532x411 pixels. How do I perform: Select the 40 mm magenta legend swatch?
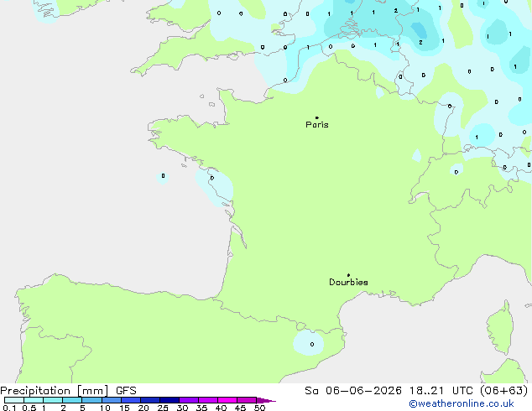(227, 400)
